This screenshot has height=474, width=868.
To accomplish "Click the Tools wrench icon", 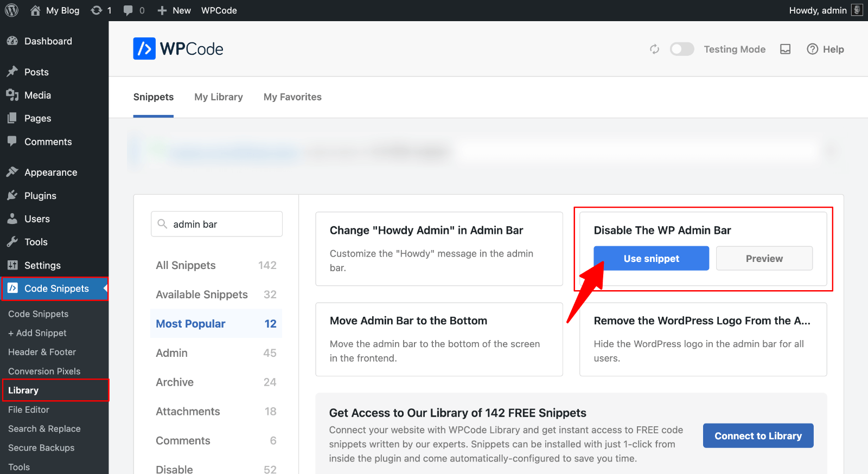I will (x=12, y=242).
